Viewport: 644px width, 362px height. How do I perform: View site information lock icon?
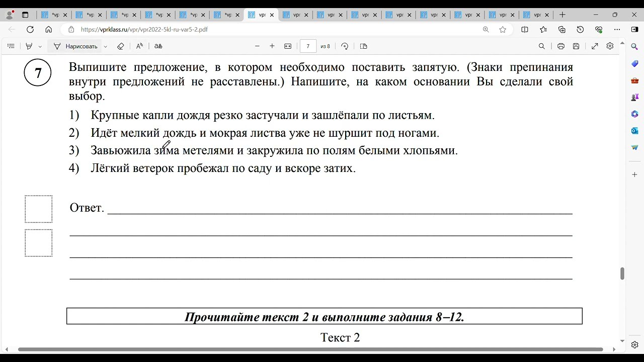[x=71, y=30]
